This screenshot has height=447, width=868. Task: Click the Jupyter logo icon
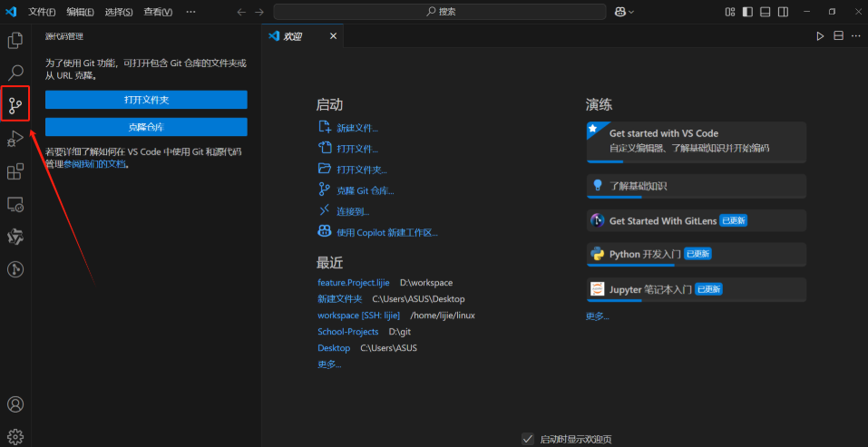point(597,288)
